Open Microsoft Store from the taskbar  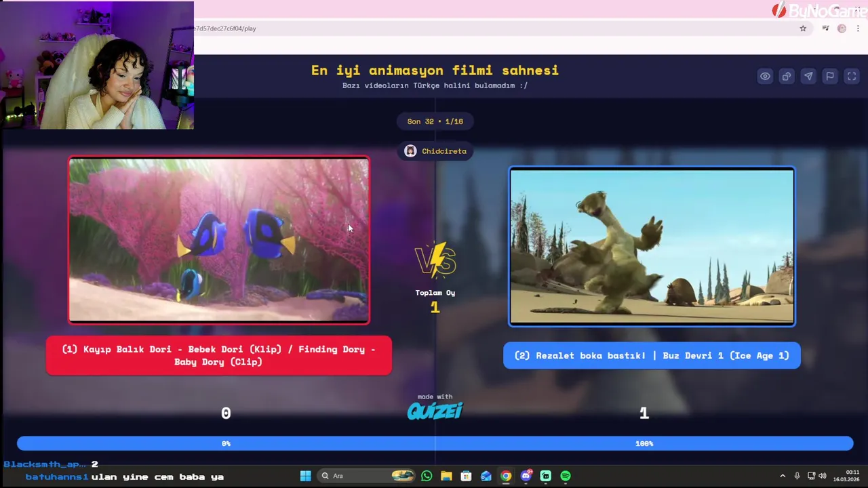[x=466, y=476]
